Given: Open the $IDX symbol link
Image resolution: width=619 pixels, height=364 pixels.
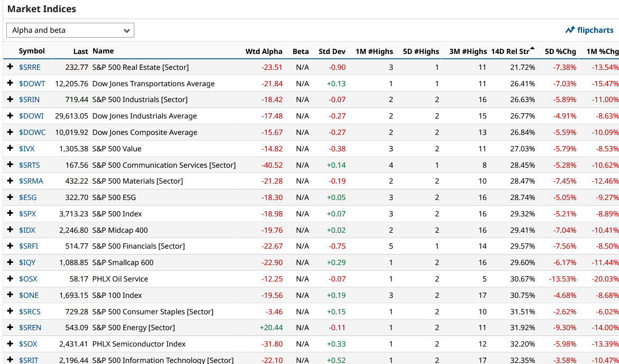Looking at the screenshot, I should pos(27,230).
